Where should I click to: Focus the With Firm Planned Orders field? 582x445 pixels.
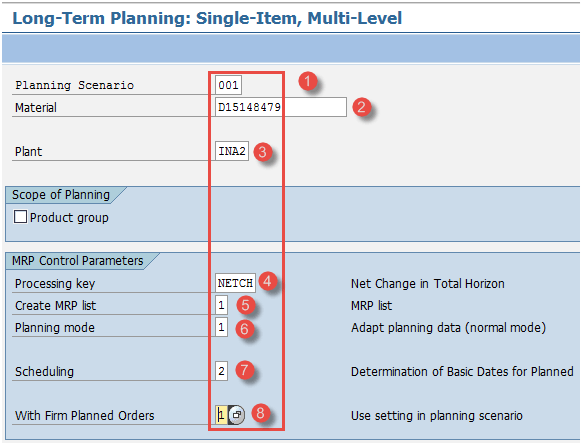coord(222,415)
